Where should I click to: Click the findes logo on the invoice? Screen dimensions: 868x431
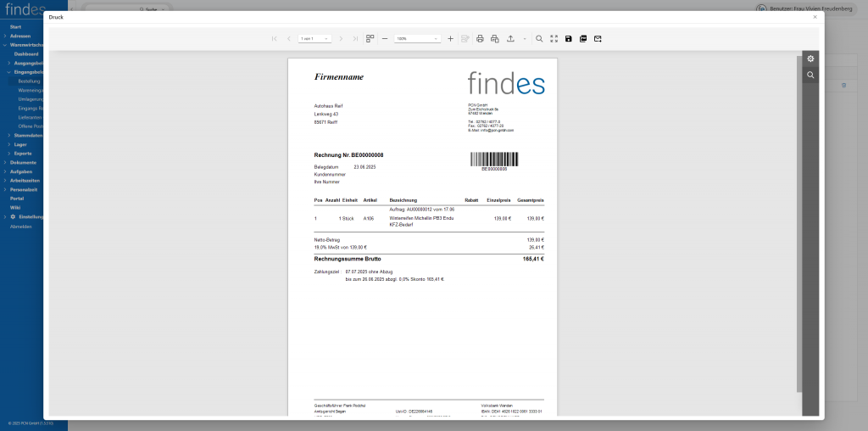(x=505, y=82)
